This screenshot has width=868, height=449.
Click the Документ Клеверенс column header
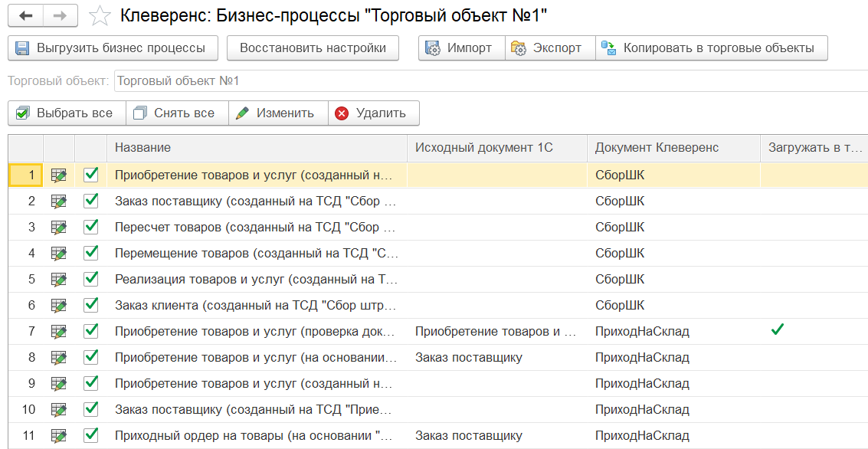(x=673, y=147)
